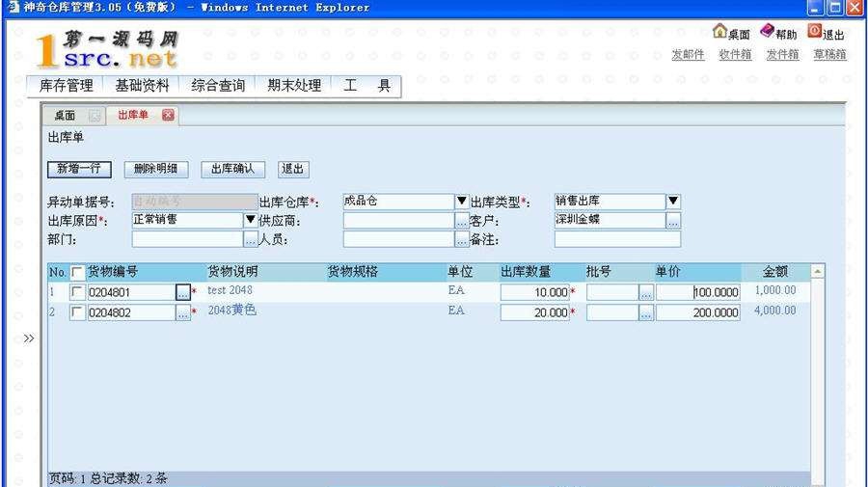Expand the 出库类型 dropdown arrow

tap(672, 201)
